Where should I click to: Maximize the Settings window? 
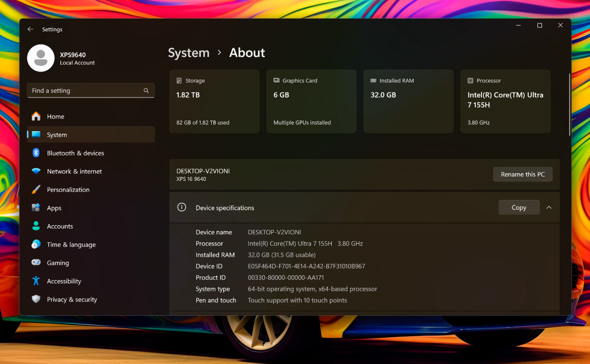click(539, 25)
